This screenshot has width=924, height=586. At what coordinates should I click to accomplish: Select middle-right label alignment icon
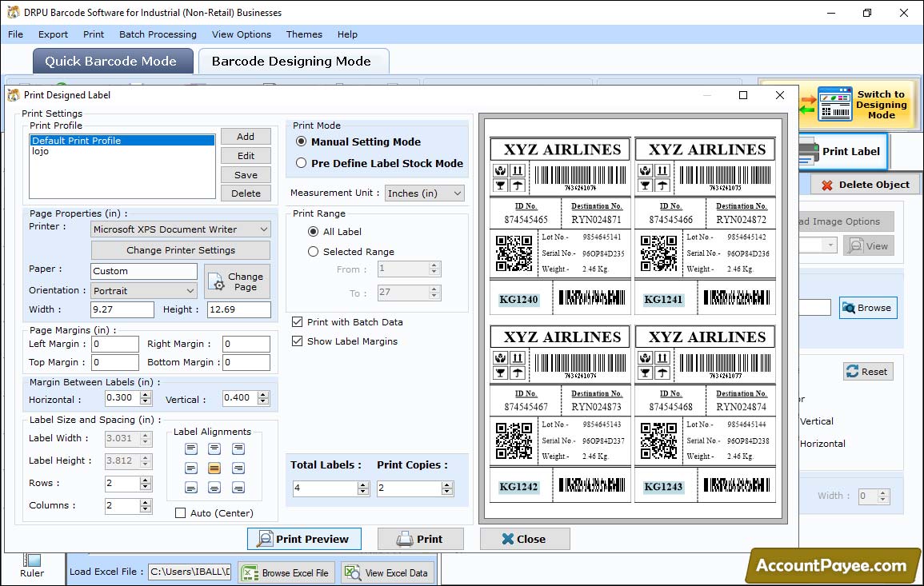tap(238, 468)
